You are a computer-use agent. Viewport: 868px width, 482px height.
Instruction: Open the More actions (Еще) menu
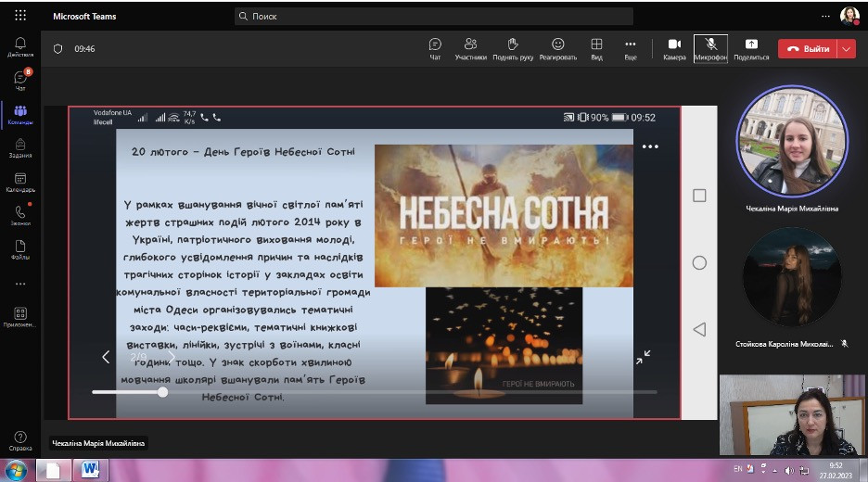tap(631, 48)
